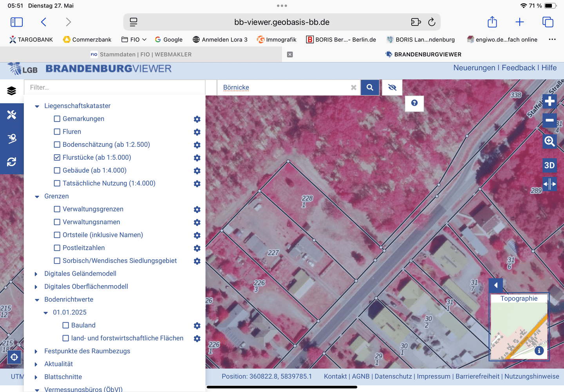Activate the split-screen compare tool
The width and height of the screenshot is (564, 392).
(550, 184)
